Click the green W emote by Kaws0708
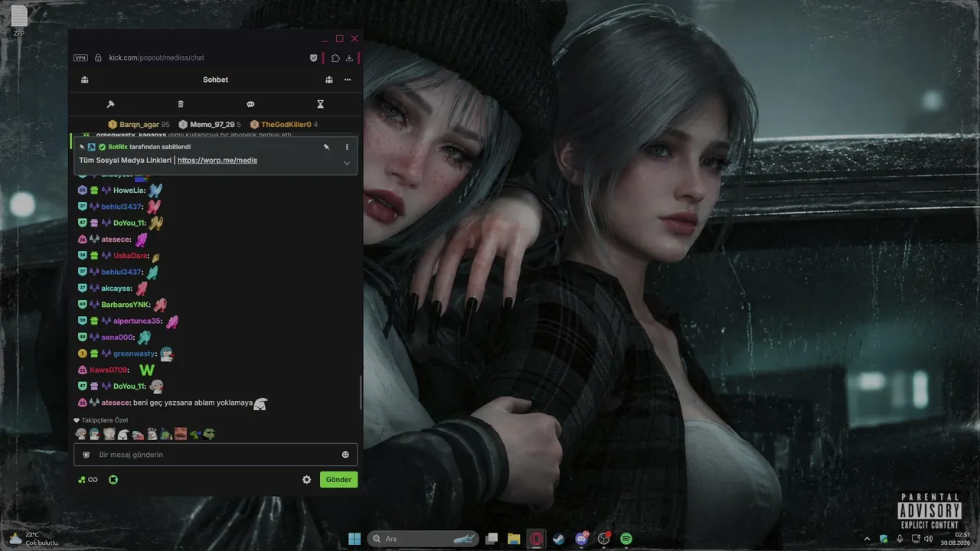980x551 pixels. (x=146, y=370)
